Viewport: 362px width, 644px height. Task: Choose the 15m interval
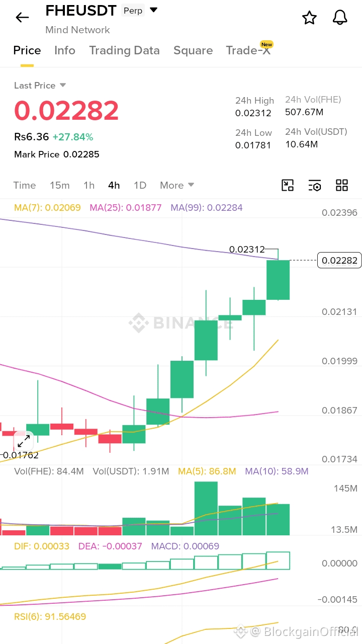[60, 185]
